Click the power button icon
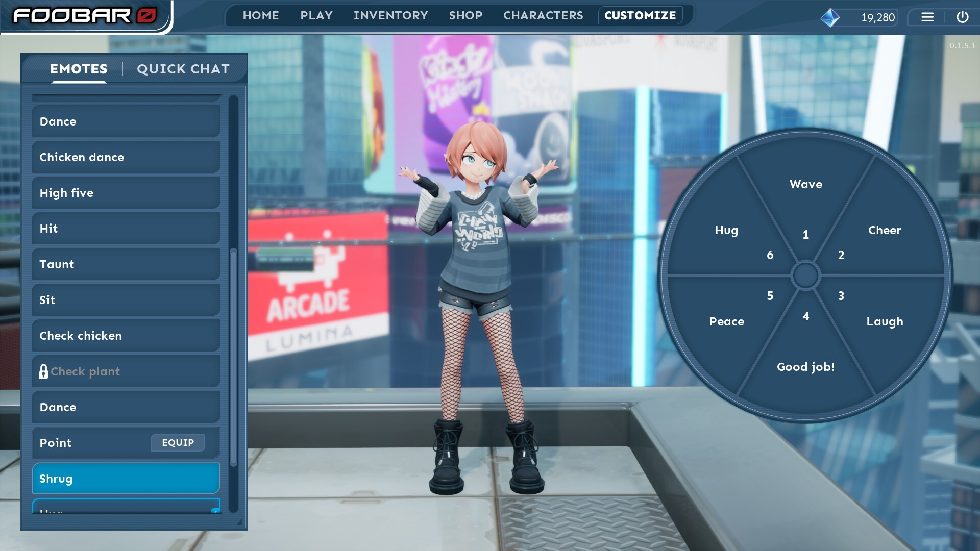 (963, 17)
